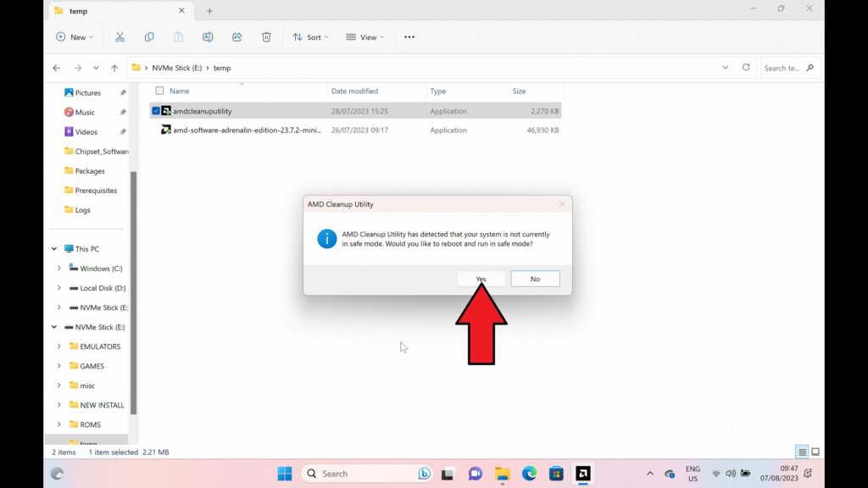
Task: Open the Share icon in the toolbar
Action: [236, 36]
